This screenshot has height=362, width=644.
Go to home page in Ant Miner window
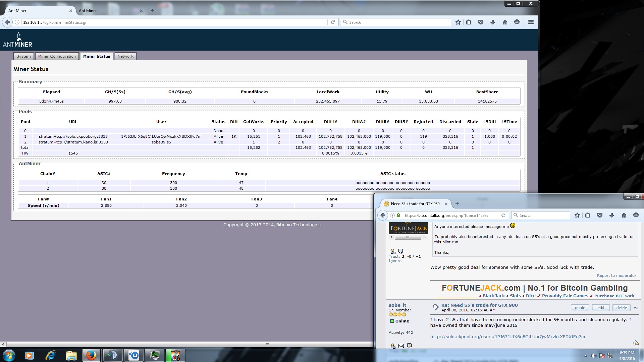(505, 22)
